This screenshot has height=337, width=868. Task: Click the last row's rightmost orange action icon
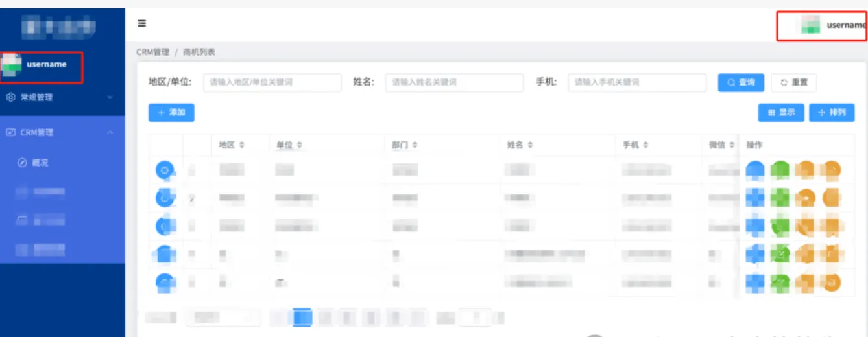point(832,282)
